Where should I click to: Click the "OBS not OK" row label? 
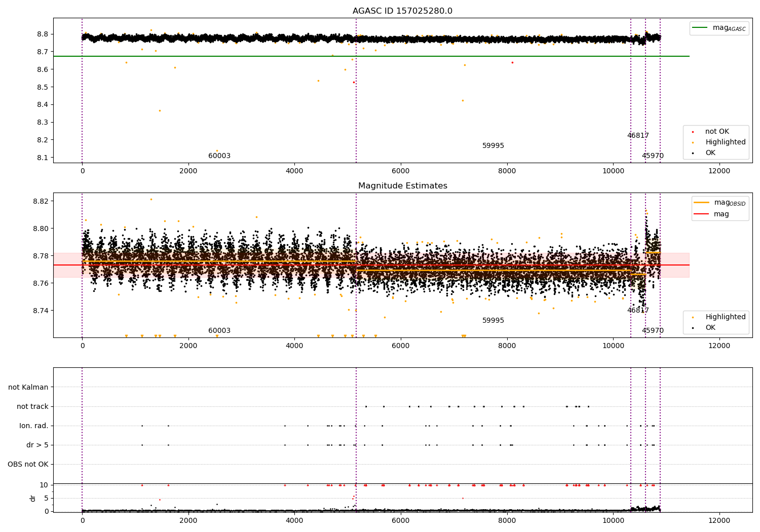coord(28,464)
